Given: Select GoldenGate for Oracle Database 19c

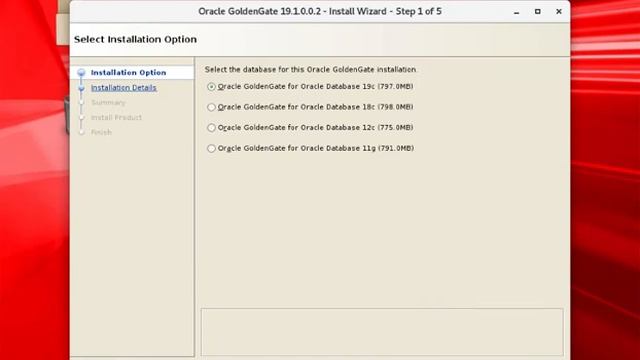Looking at the screenshot, I should coord(211,87).
